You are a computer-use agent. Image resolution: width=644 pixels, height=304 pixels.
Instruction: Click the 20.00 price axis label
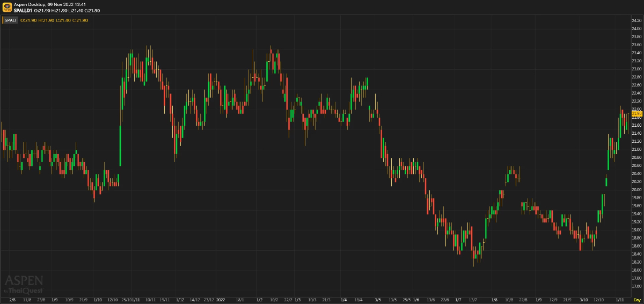[x=636, y=190]
